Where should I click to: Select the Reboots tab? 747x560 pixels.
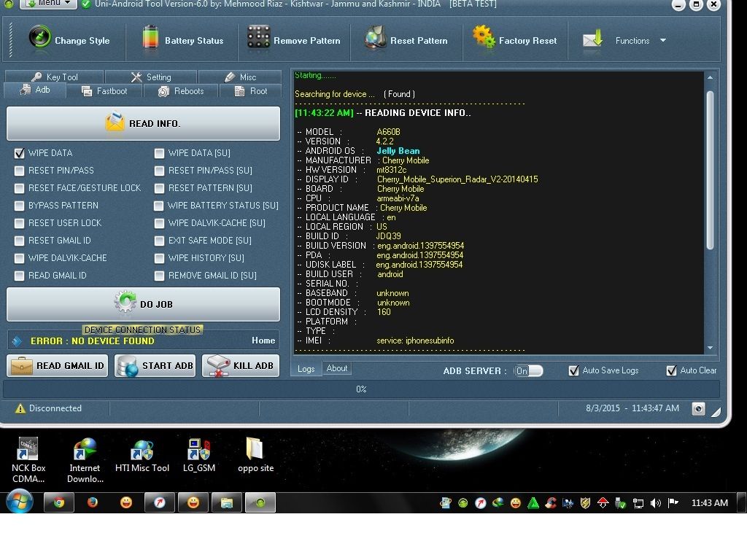181,91
